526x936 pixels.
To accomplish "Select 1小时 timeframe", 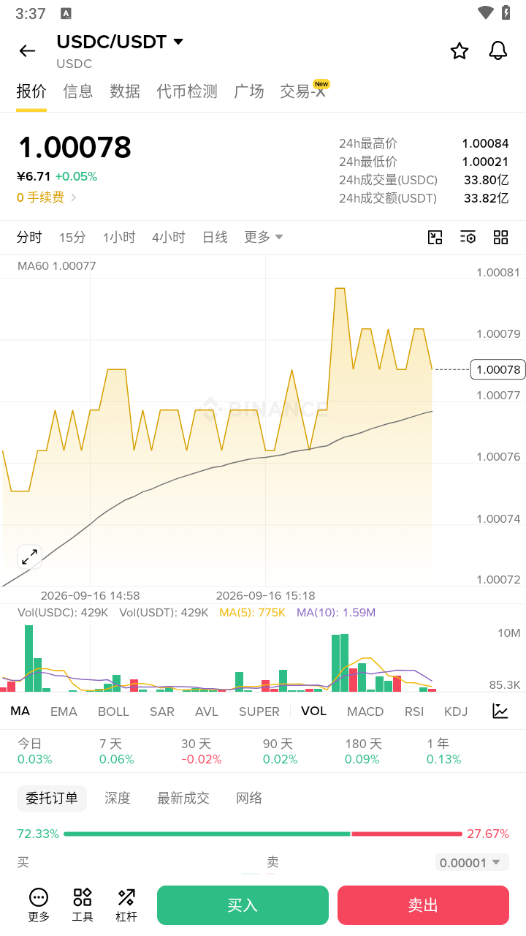I will click(x=119, y=238).
